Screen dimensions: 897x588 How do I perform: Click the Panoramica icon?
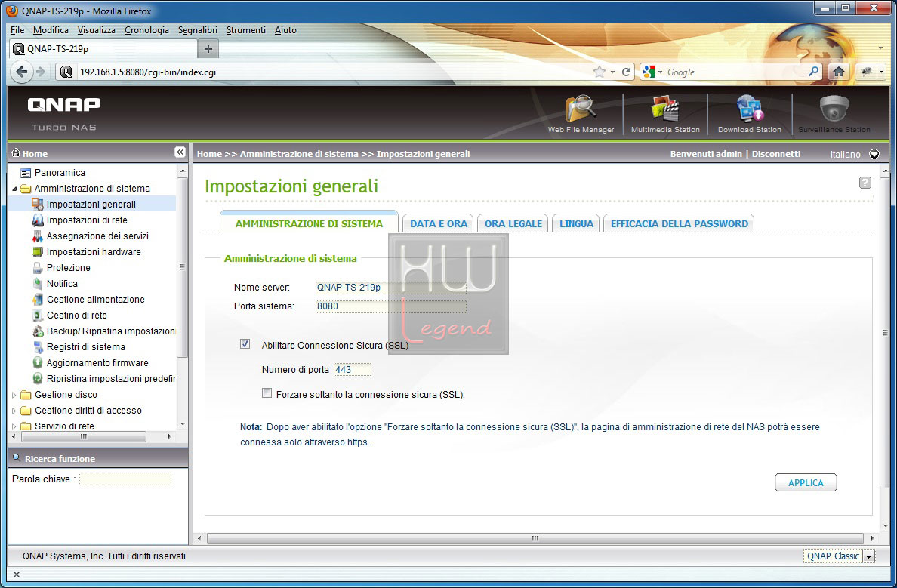tap(25, 173)
